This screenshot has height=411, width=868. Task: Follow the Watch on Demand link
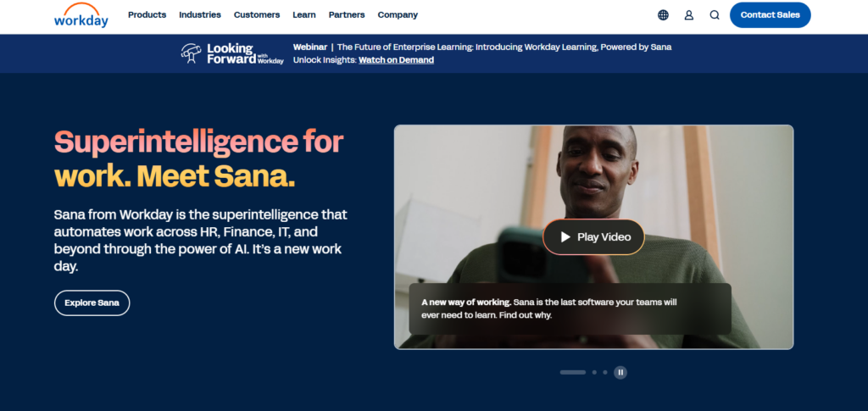click(x=397, y=59)
